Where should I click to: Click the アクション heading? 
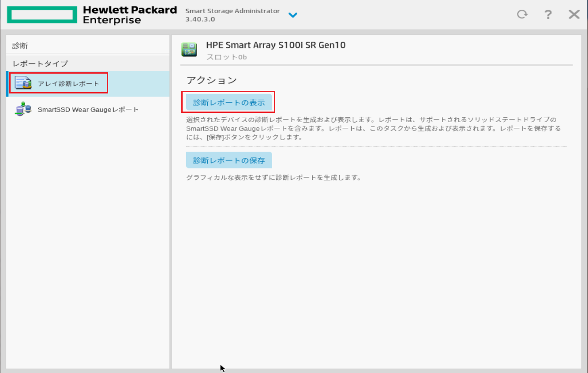click(x=212, y=80)
